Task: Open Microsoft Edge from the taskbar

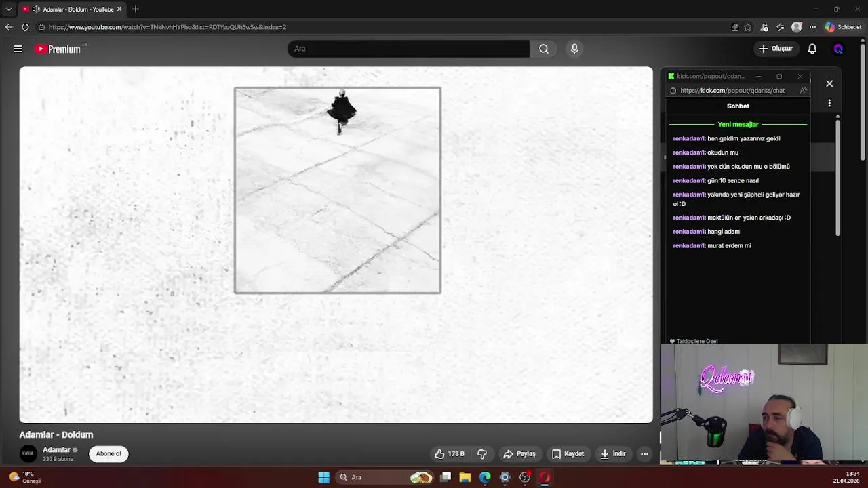Action: pyautogui.click(x=485, y=477)
